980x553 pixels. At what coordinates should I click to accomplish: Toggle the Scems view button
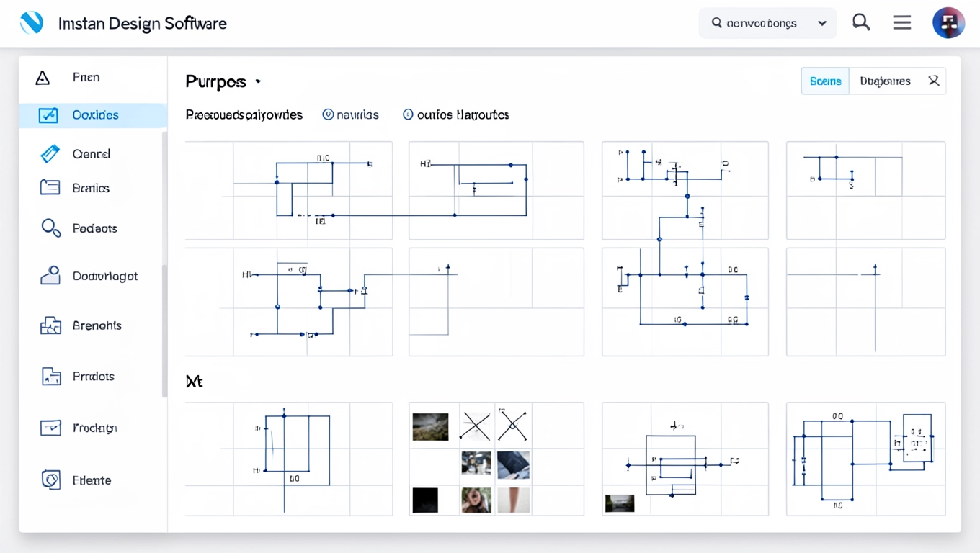(825, 81)
